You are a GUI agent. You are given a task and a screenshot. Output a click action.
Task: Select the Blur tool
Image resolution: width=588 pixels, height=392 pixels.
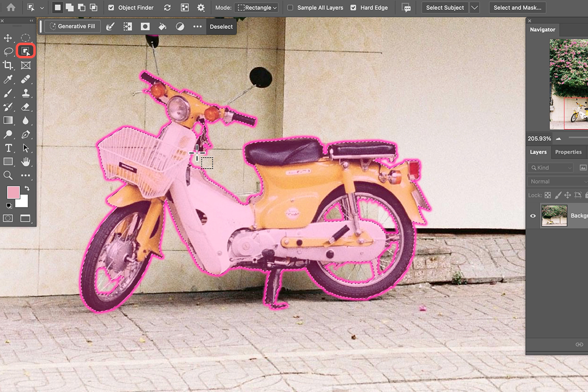25,120
